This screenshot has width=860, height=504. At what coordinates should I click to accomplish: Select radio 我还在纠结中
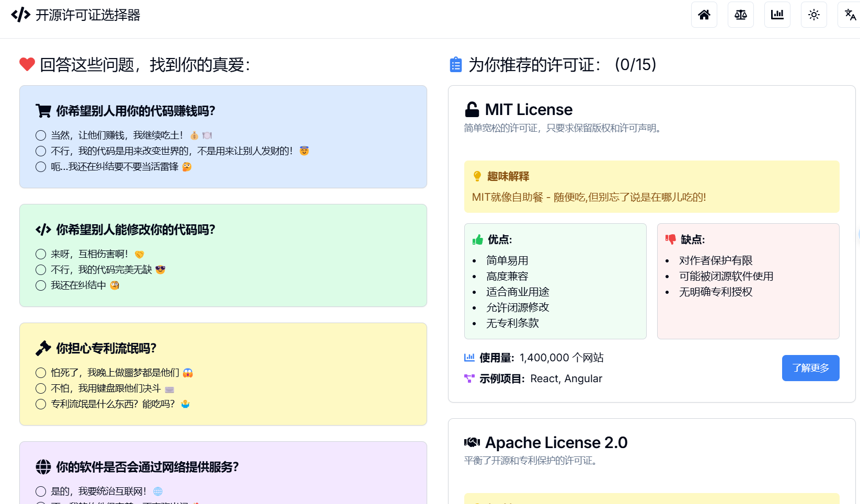41,285
